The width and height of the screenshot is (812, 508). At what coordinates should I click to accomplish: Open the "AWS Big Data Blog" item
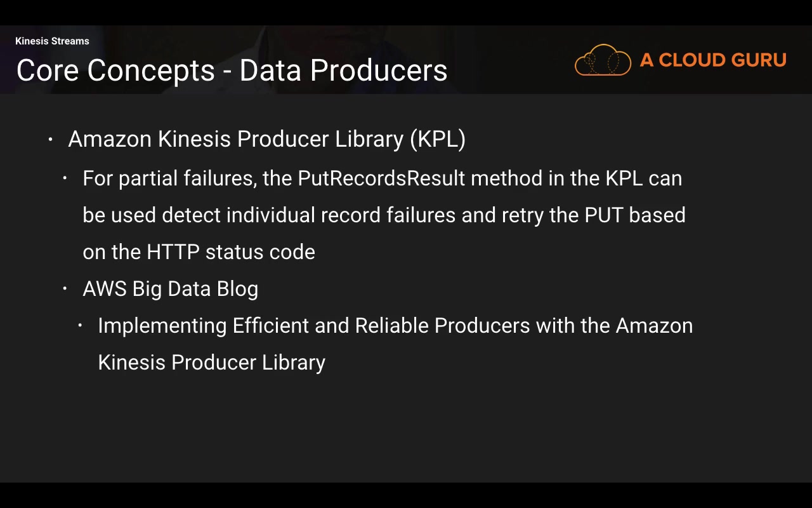click(x=170, y=289)
